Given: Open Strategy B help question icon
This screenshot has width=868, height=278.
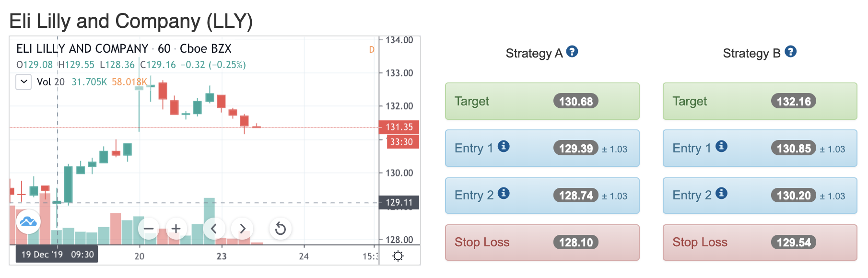Looking at the screenshot, I should pyautogui.click(x=790, y=51).
